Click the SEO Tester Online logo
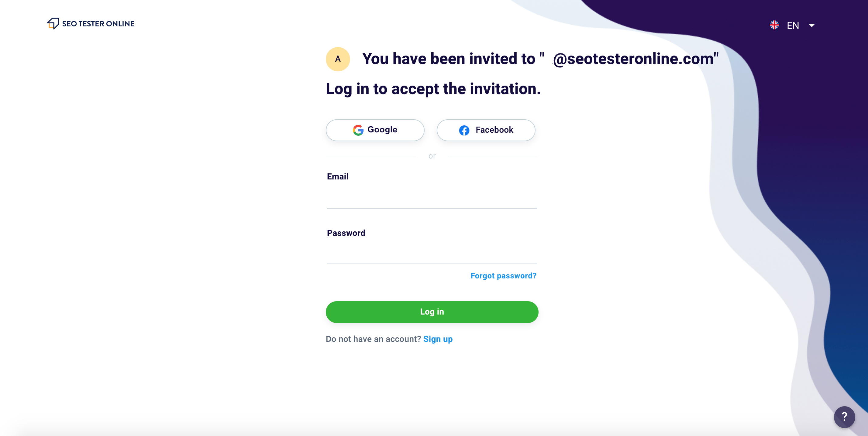 (x=90, y=24)
